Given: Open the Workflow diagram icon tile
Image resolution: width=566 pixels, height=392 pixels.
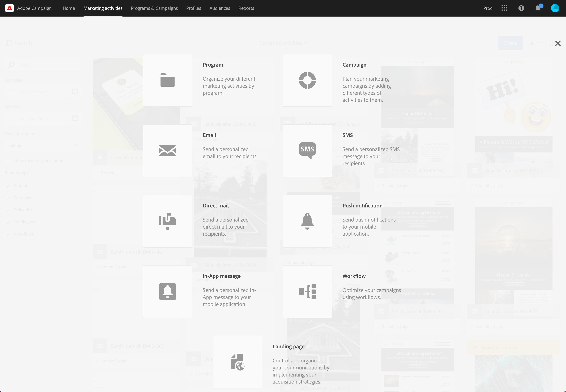Looking at the screenshot, I should pyautogui.click(x=307, y=292).
